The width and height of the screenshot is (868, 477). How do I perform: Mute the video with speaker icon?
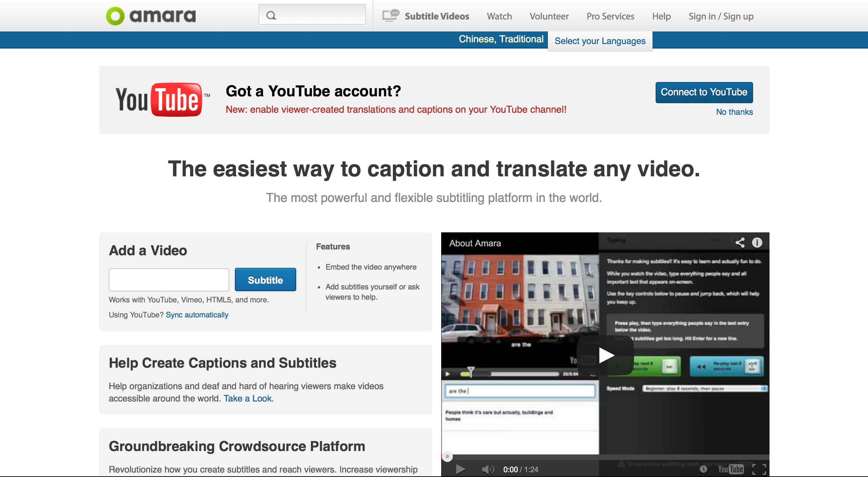pyautogui.click(x=488, y=469)
